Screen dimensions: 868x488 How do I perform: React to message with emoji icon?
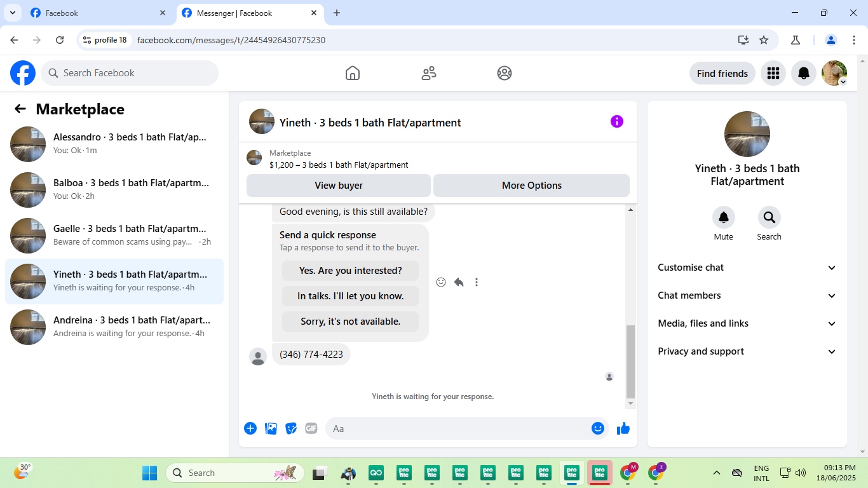[441, 282]
